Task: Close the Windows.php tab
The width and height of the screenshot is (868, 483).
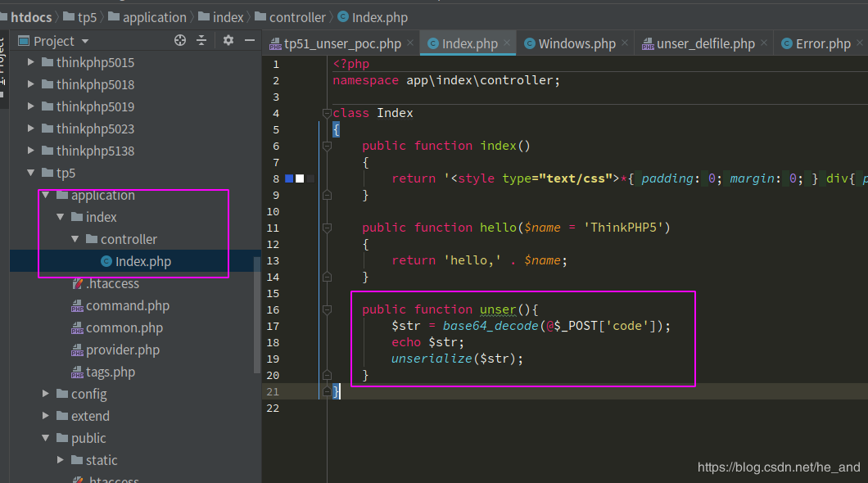Action: 625,43
